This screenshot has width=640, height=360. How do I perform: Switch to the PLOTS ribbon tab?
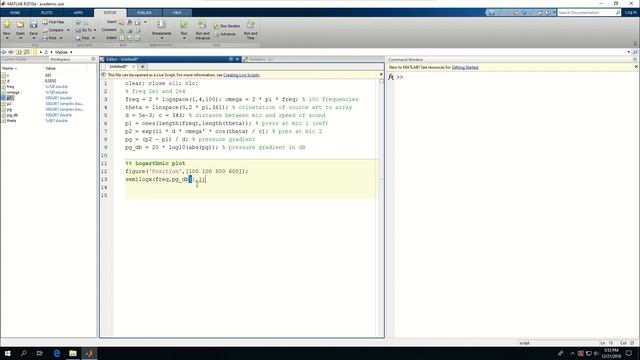47,13
